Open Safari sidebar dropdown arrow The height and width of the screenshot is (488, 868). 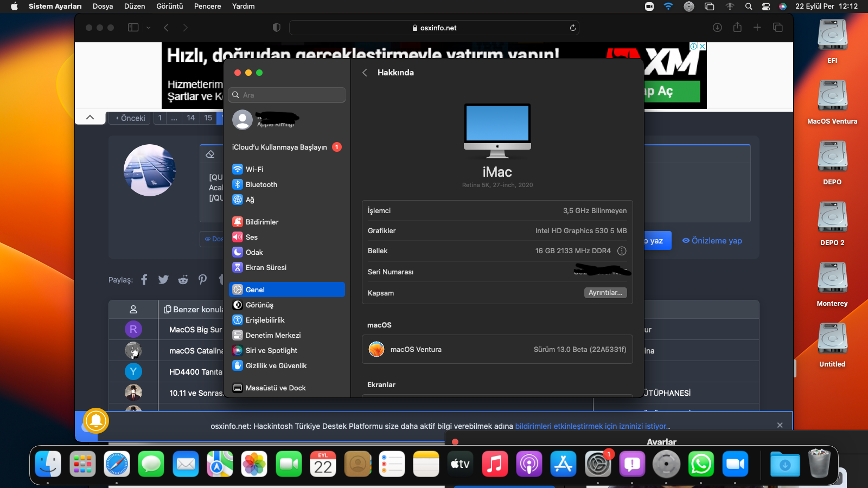[148, 28]
